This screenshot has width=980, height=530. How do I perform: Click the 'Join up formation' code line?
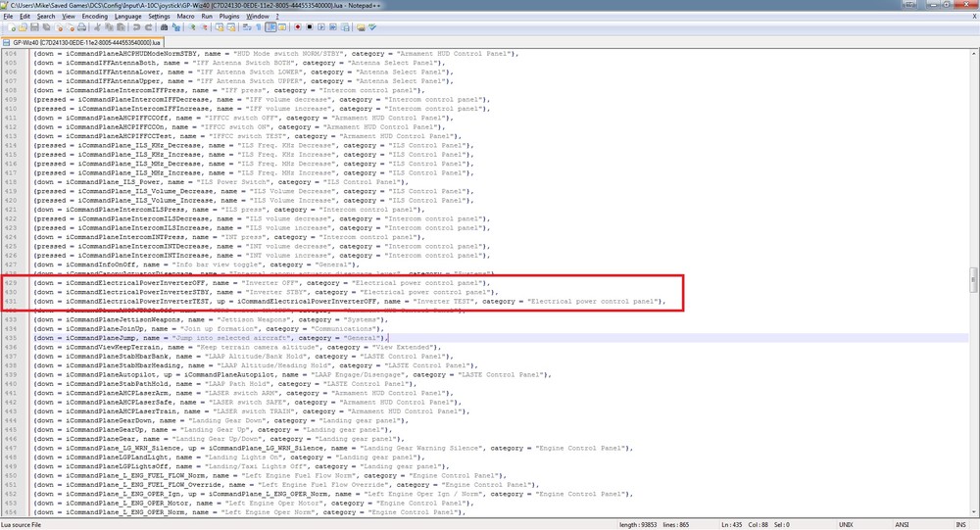(x=209, y=329)
